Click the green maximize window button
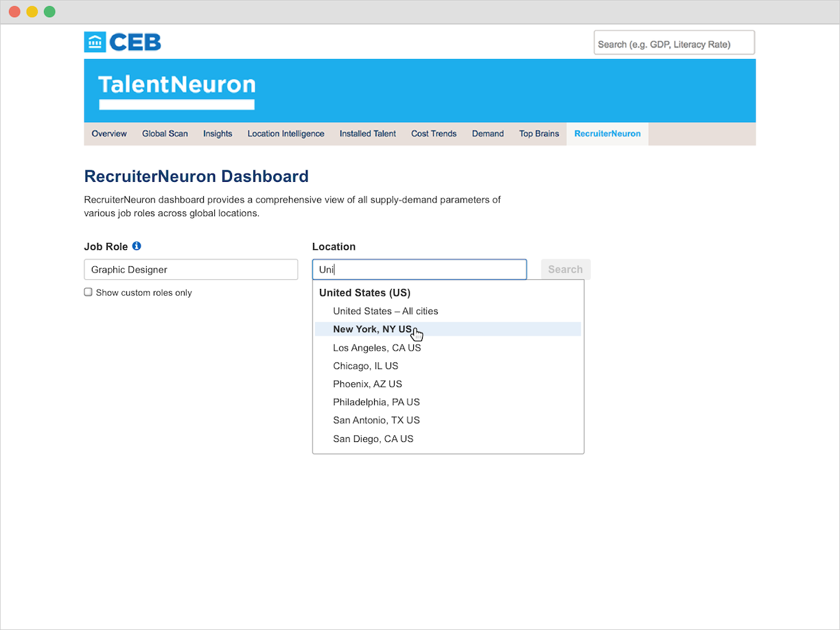The height and width of the screenshot is (630, 840). click(x=49, y=12)
